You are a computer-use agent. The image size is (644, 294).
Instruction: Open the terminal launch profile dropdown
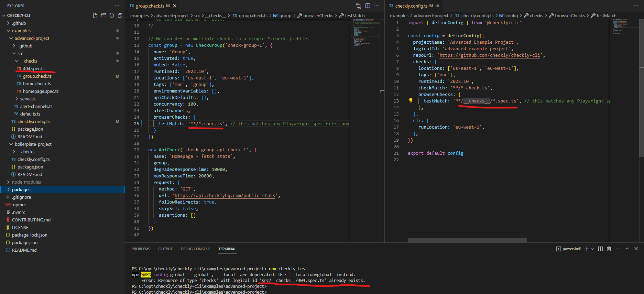coord(592,249)
